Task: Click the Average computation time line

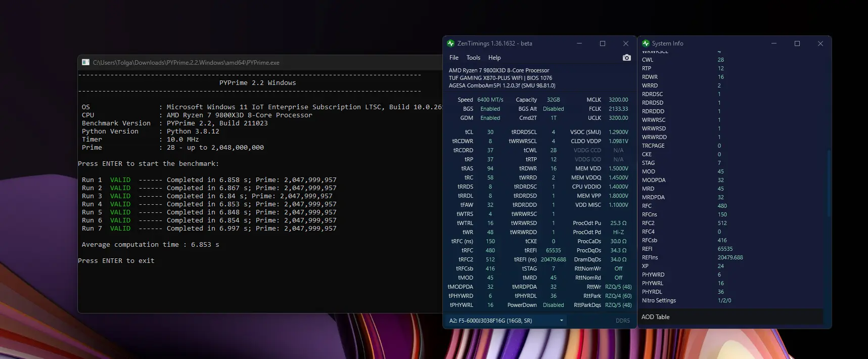Action: [x=151, y=245]
